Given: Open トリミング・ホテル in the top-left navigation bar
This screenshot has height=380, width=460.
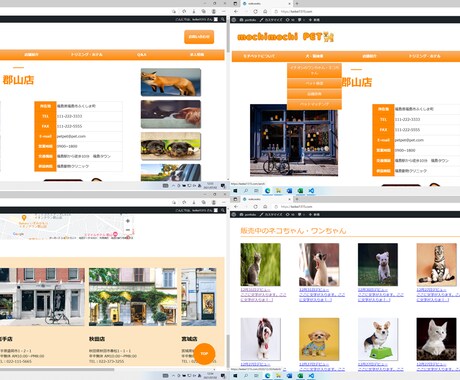Looking at the screenshot, I should [x=86, y=54].
